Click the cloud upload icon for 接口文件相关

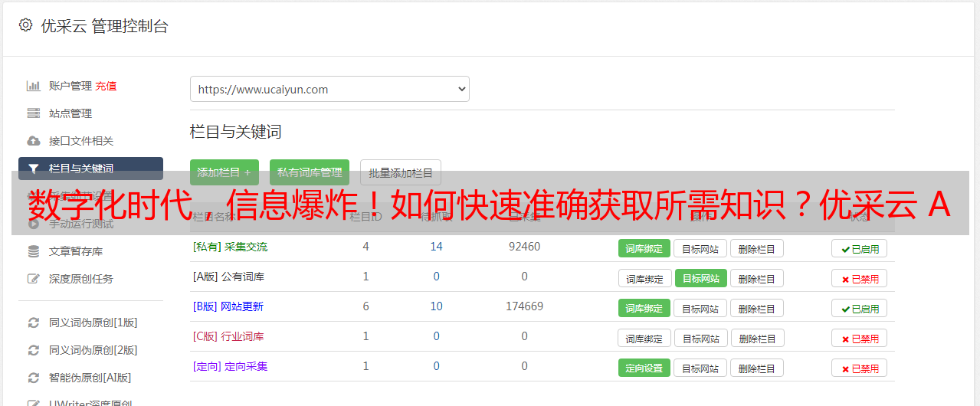click(x=33, y=141)
